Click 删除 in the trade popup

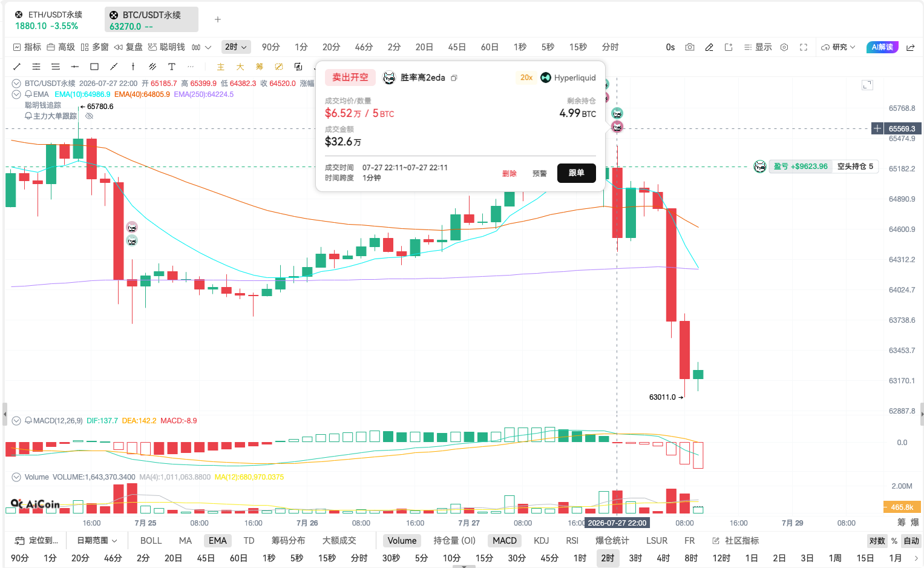coord(510,174)
